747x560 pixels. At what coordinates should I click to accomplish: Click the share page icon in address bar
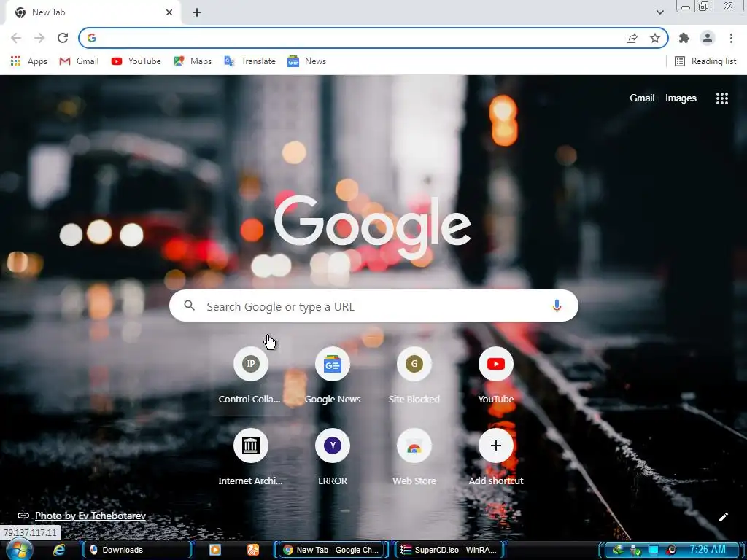click(x=632, y=38)
